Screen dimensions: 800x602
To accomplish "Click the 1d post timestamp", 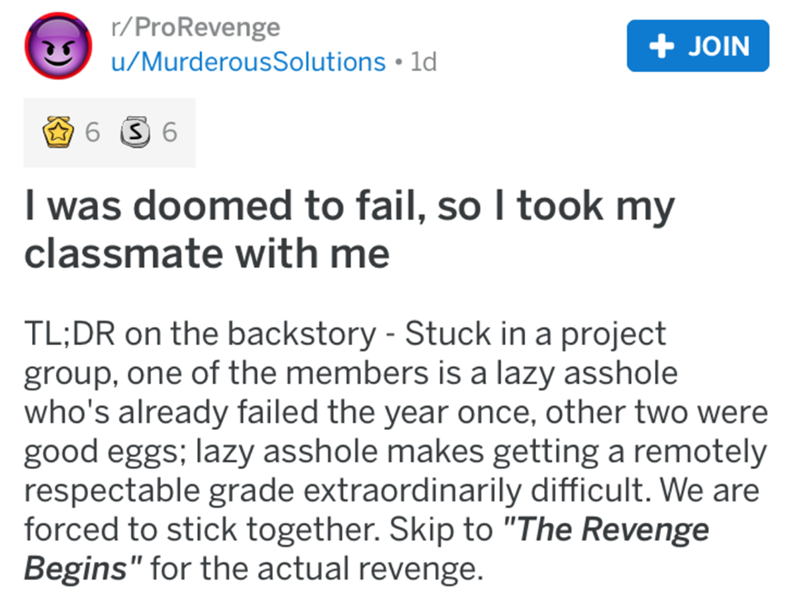I will 423,62.
